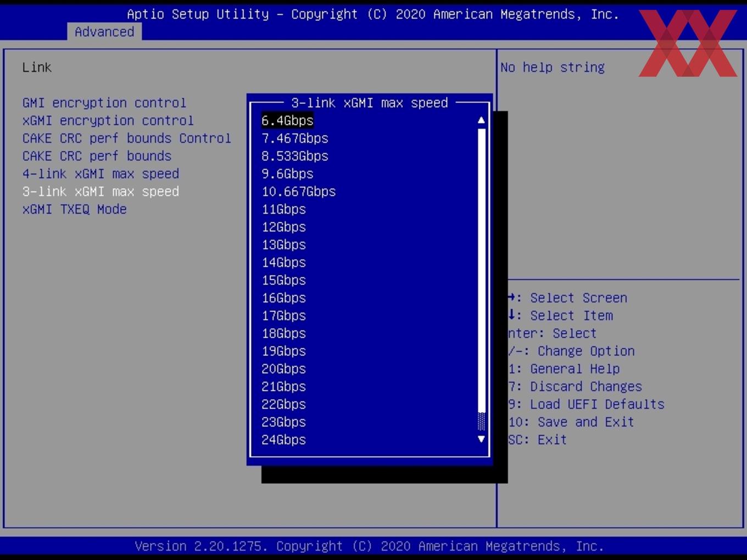747x560 pixels.
Task: Open the Advanced tab
Action: 104,32
